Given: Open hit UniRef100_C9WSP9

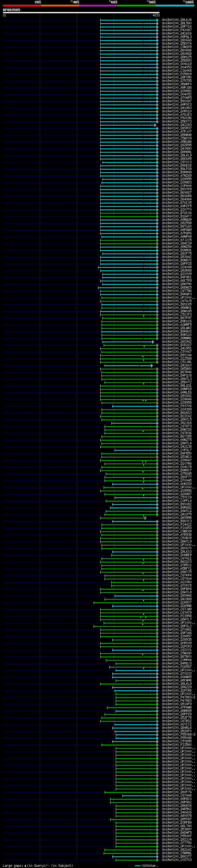Looking at the screenshot, I should tap(176, 47).
